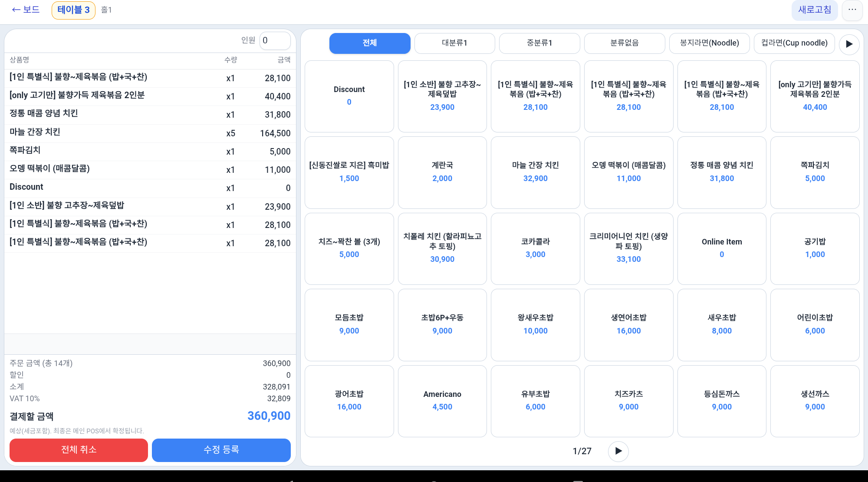The image size is (868, 482).
Task: Click the page indicator 1/27
Action: click(x=582, y=451)
